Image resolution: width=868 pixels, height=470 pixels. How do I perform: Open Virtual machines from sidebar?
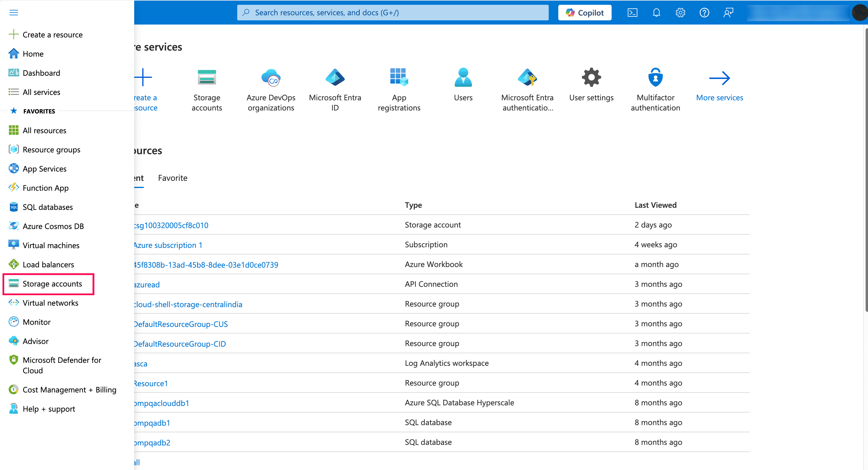point(51,245)
